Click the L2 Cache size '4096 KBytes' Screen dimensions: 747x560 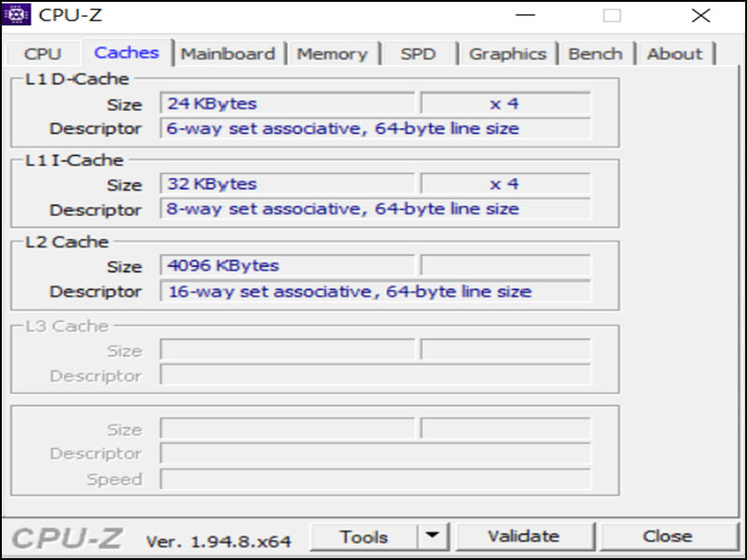tap(288, 265)
